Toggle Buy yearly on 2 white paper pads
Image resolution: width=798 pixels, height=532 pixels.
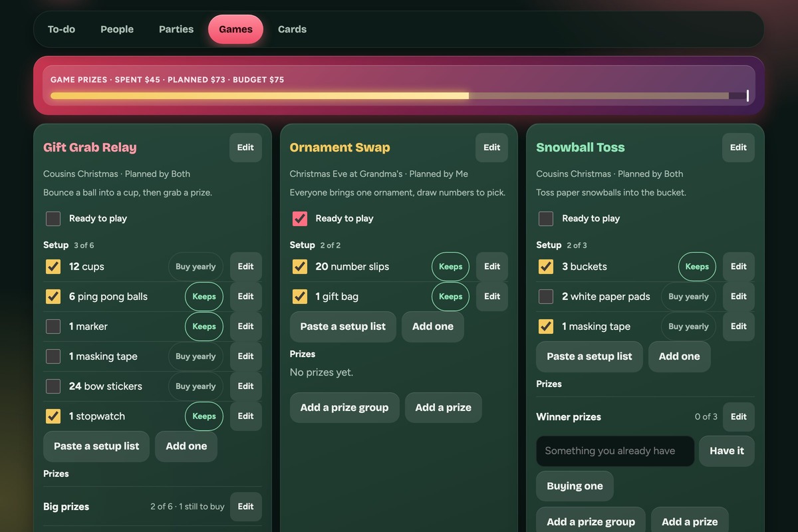tap(688, 297)
